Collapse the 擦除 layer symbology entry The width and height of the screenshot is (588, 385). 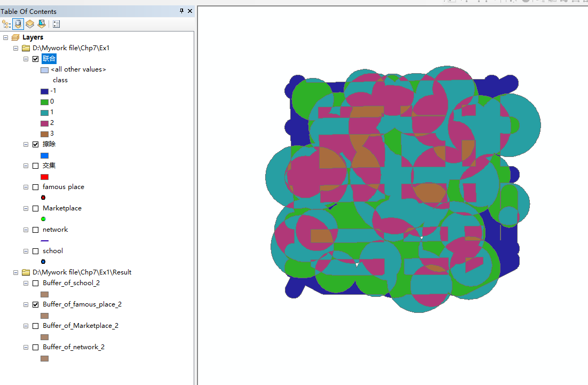tap(25, 144)
